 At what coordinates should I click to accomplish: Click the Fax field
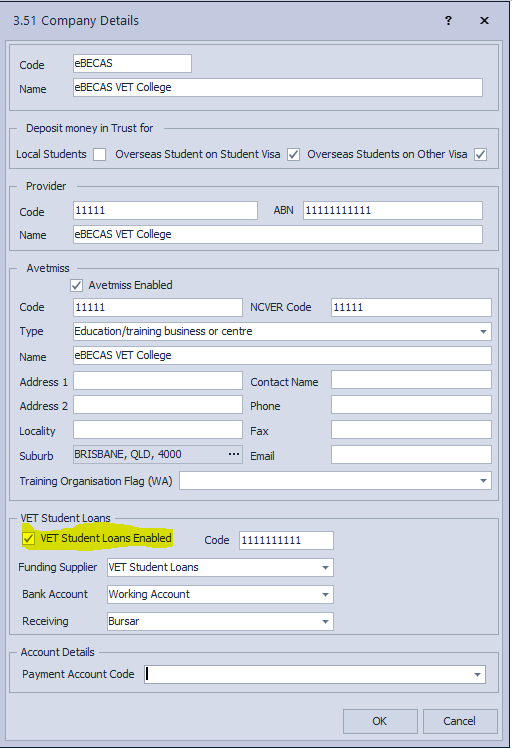[411, 430]
